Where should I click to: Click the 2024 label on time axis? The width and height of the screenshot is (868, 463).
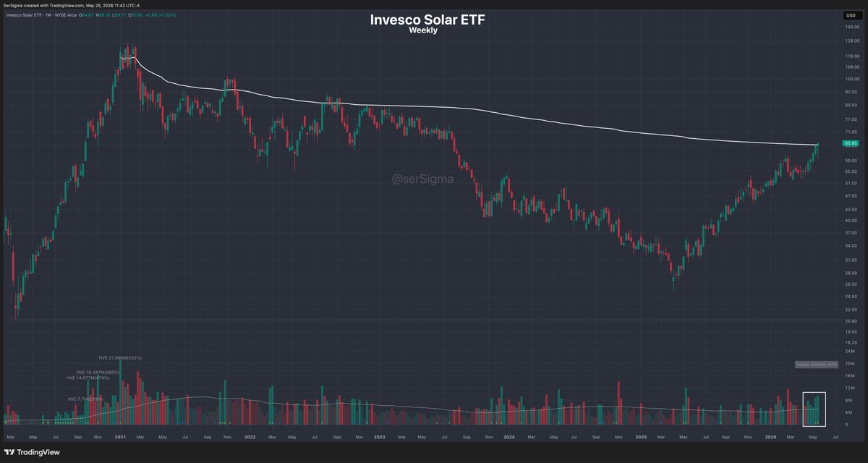point(509,438)
